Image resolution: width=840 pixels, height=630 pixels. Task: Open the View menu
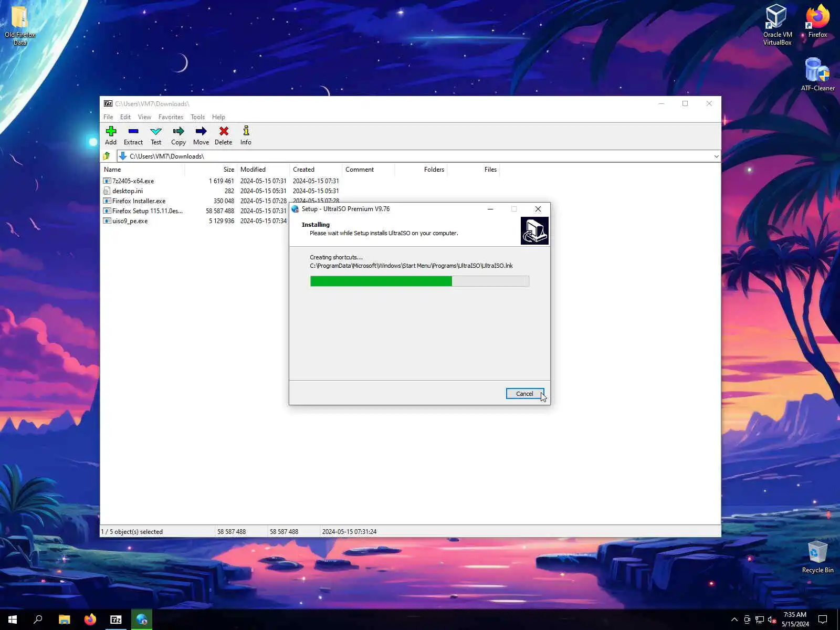tap(144, 117)
